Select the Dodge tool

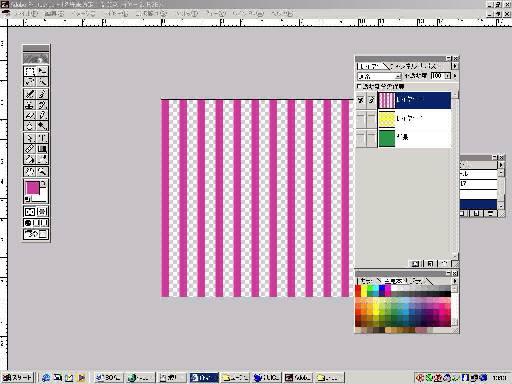tap(42, 126)
